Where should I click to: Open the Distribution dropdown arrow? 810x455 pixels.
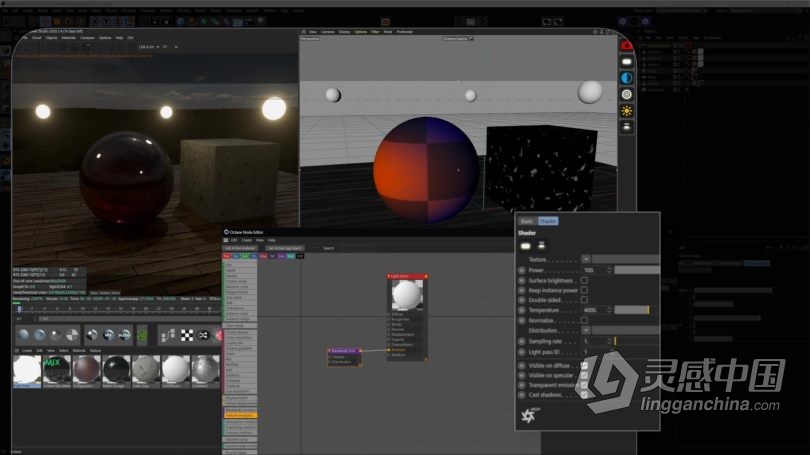586,331
